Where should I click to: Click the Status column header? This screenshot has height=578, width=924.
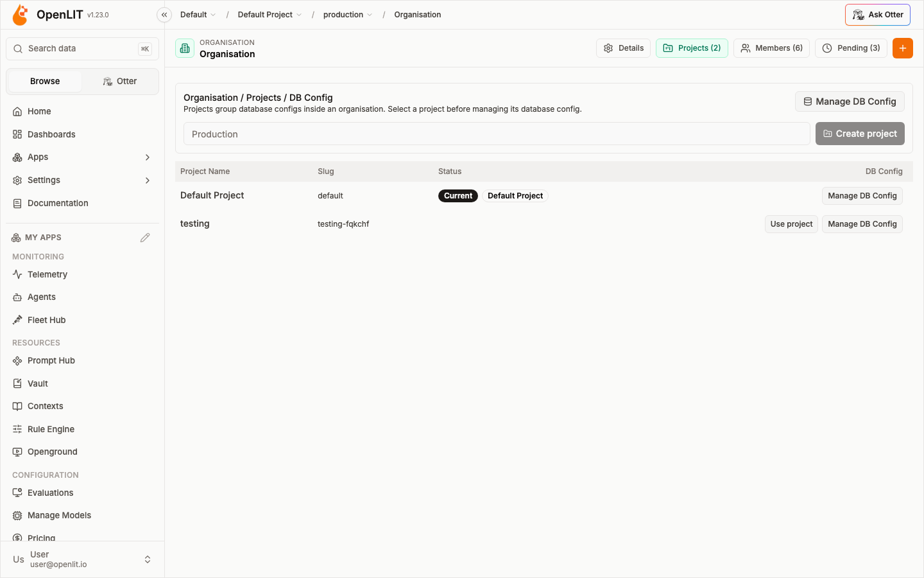[x=450, y=171]
